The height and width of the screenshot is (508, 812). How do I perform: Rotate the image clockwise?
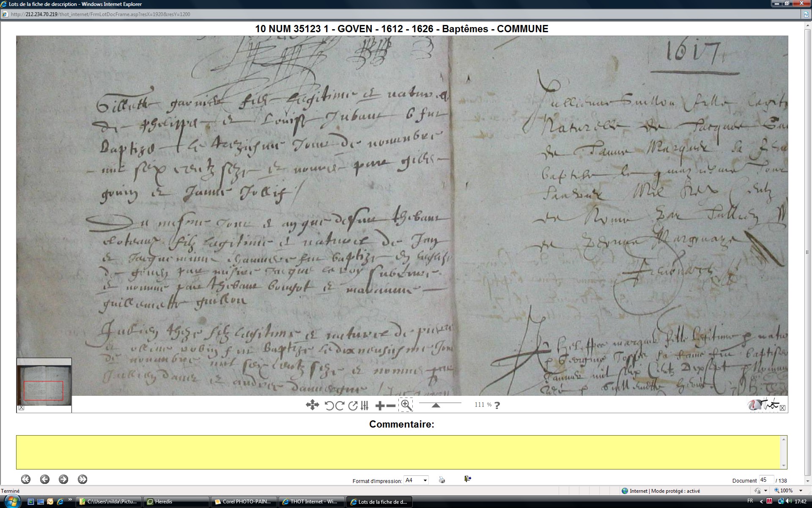tap(339, 406)
